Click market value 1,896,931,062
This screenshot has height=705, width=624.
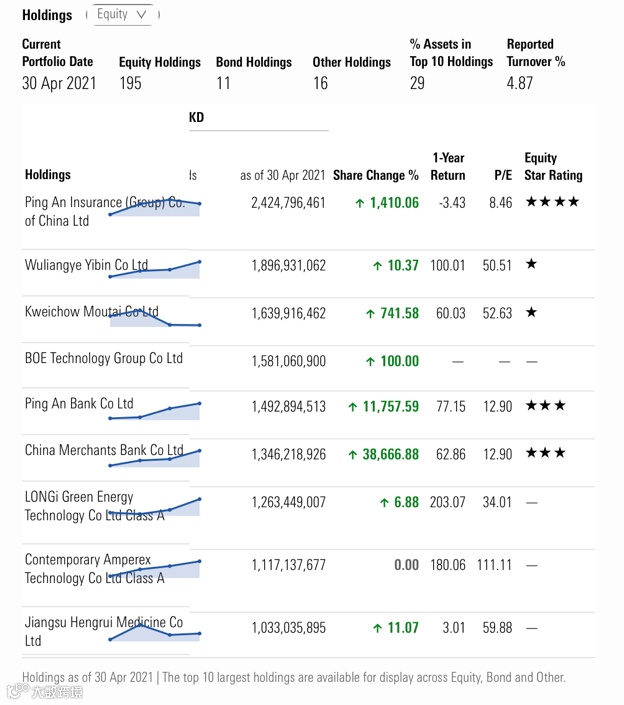pos(288,266)
